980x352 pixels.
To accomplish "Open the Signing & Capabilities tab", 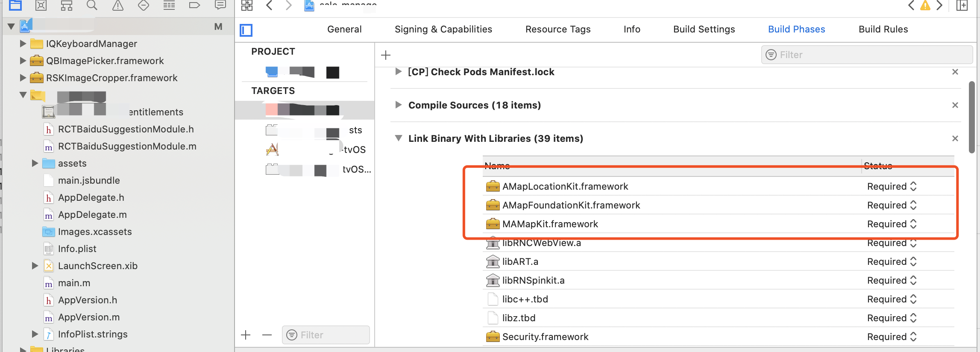I will [443, 29].
